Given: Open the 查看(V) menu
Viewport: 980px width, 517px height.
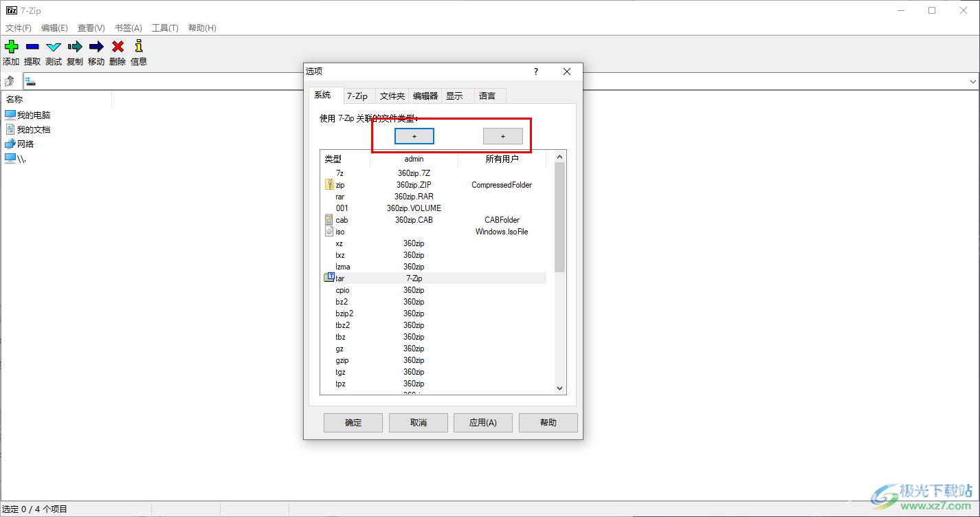Looking at the screenshot, I should [91, 28].
